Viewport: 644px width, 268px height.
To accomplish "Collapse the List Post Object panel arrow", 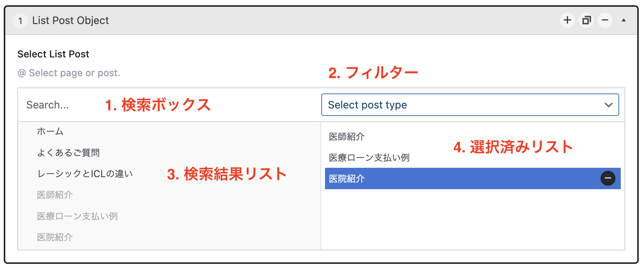I will (x=624, y=20).
